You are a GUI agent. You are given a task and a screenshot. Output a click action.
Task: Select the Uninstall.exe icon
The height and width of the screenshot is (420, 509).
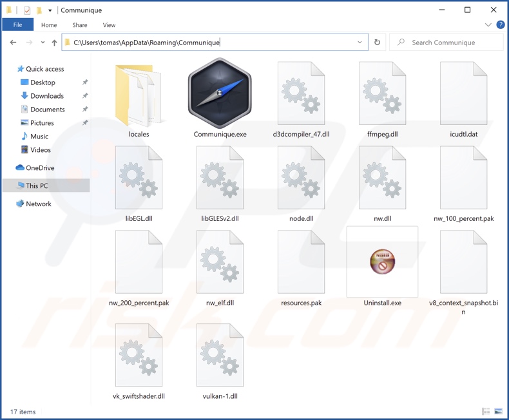pos(382,262)
